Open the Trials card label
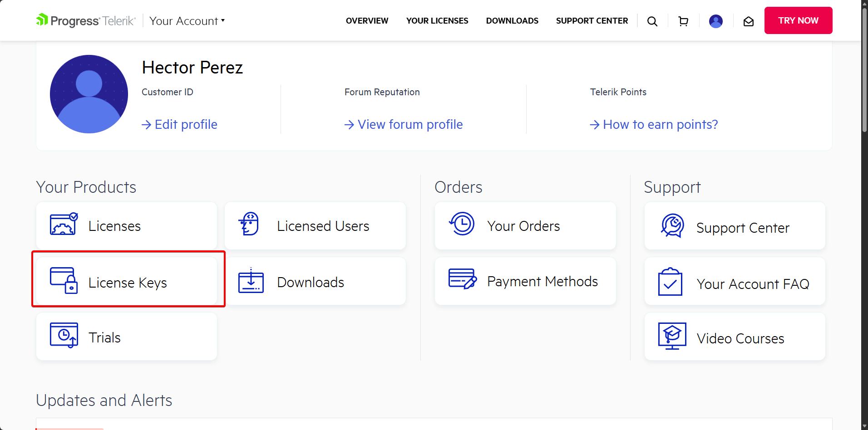The image size is (868, 430). (x=104, y=337)
